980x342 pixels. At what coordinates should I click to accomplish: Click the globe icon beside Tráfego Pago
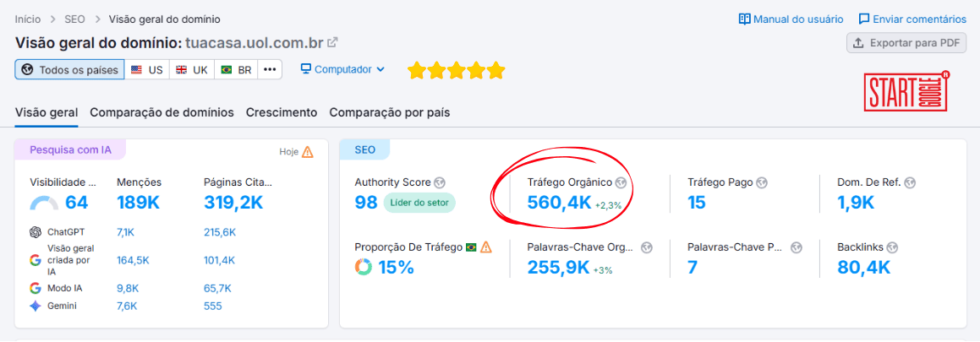pyautogui.click(x=761, y=182)
